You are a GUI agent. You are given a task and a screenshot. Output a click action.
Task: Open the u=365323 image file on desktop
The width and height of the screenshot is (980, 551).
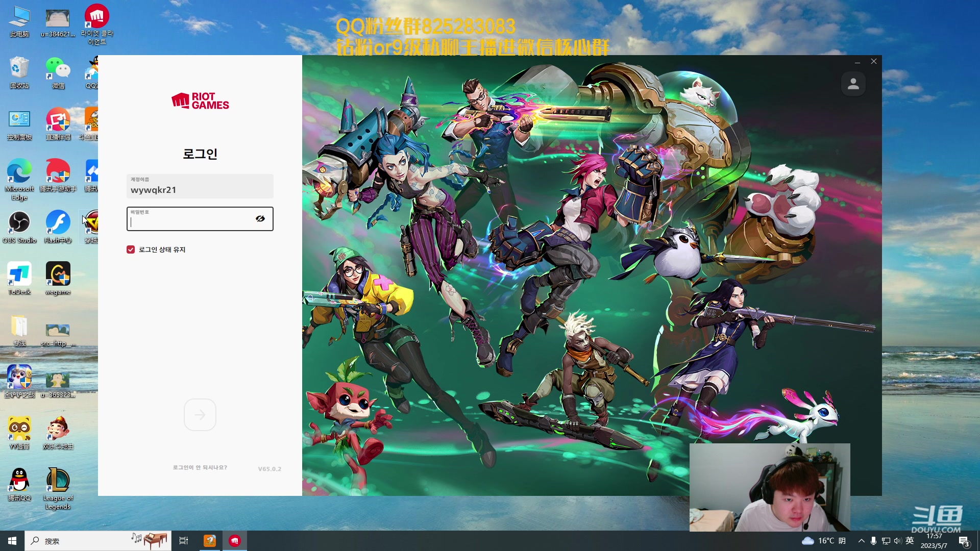coord(58,386)
